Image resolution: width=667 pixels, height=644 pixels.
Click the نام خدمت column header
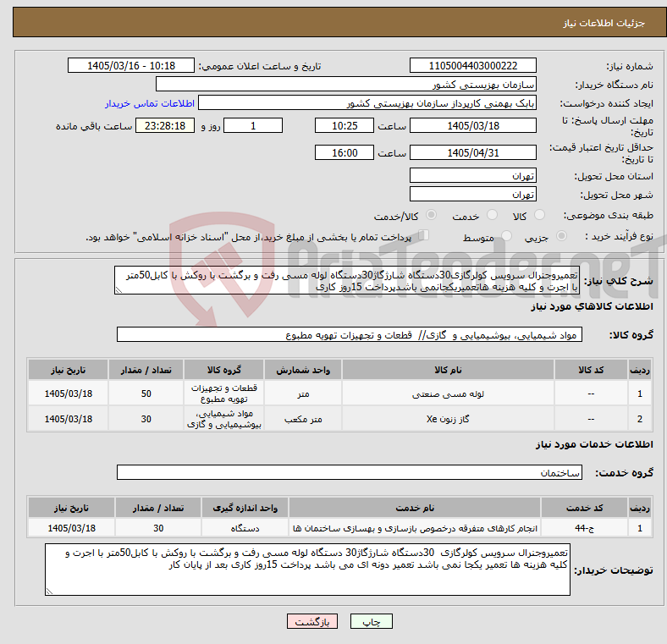(x=415, y=508)
